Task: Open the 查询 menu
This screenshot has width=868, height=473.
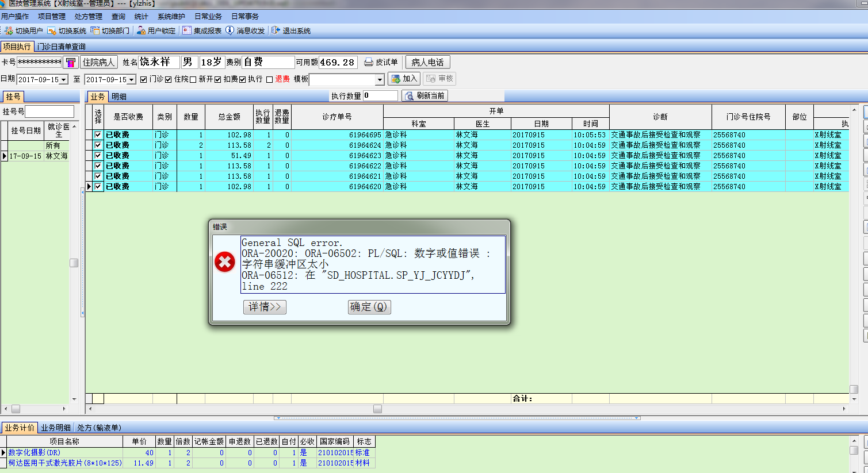Action: pyautogui.click(x=118, y=17)
